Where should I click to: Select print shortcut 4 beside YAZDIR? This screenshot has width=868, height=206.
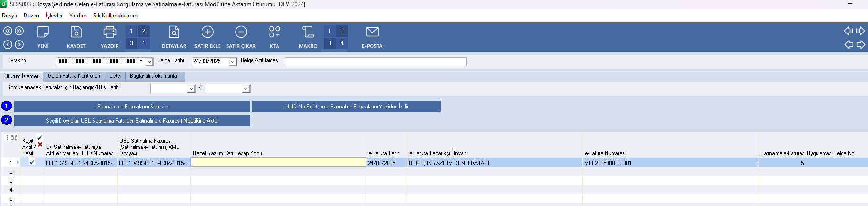[143, 43]
